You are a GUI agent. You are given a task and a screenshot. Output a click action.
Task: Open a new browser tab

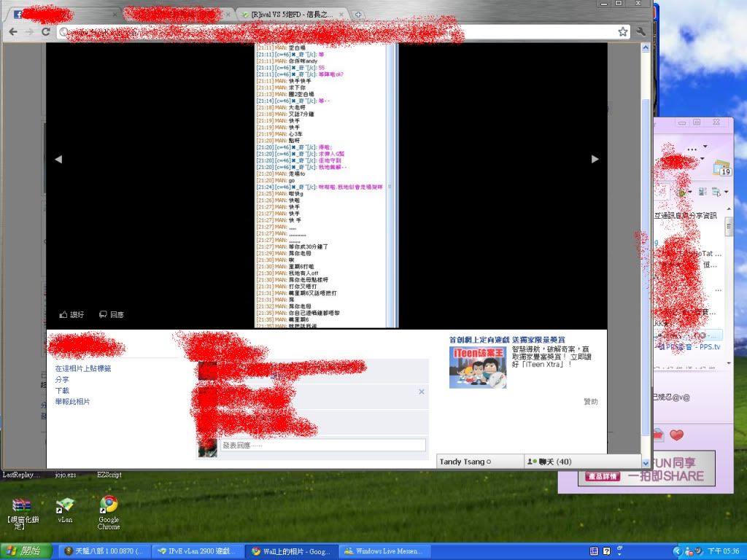[x=357, y=15]
